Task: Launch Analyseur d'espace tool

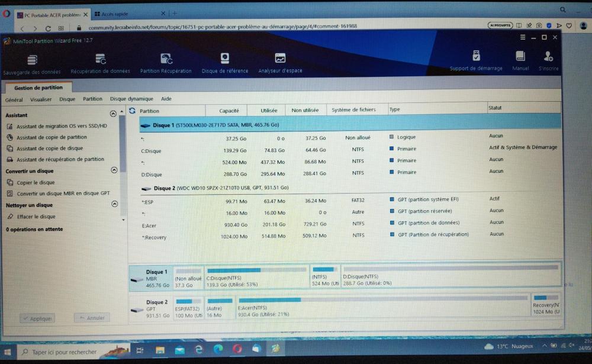Action: point(280,63)
